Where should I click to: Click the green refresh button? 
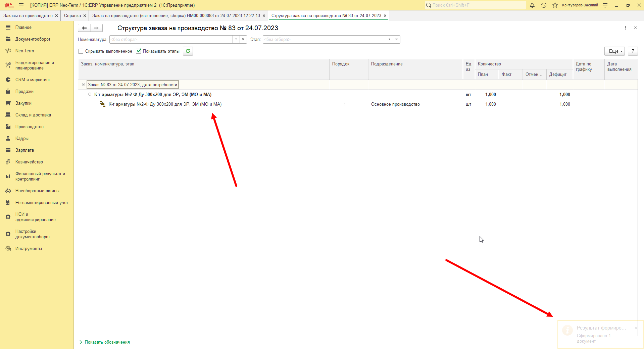click(x=188, y=51)
